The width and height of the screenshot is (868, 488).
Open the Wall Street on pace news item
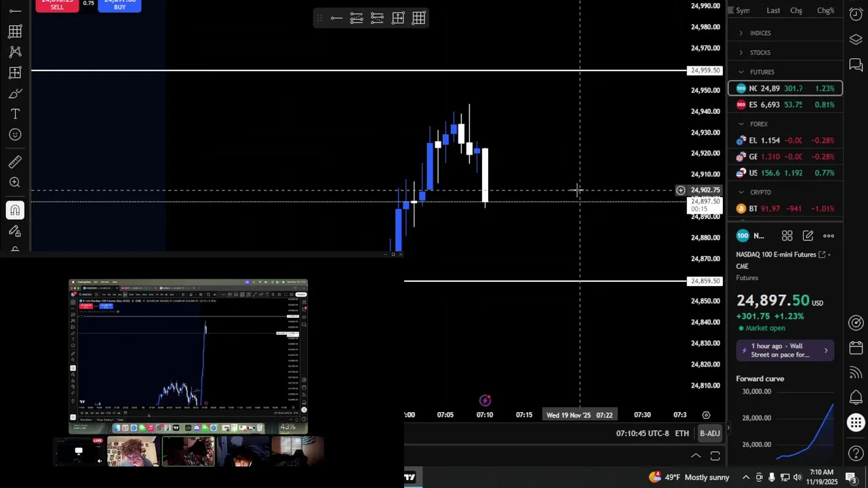tap(785, 350)
